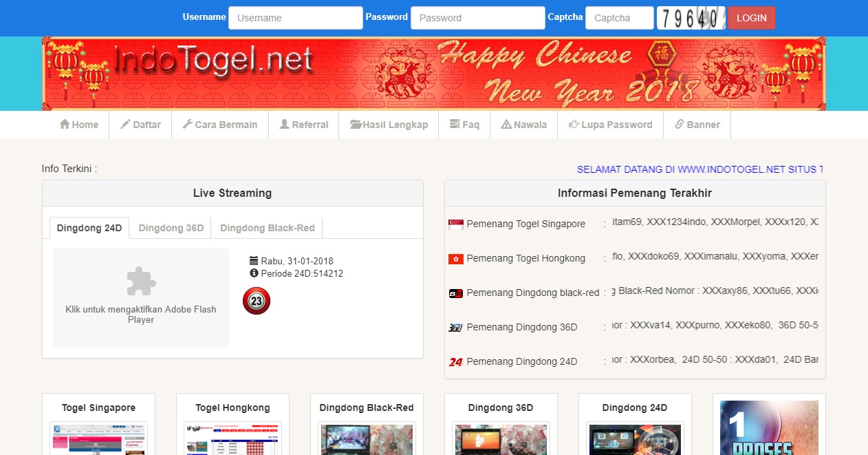
Task: Click the Pemenang Dingdong 36D label
Action: (x=522, y=327)
